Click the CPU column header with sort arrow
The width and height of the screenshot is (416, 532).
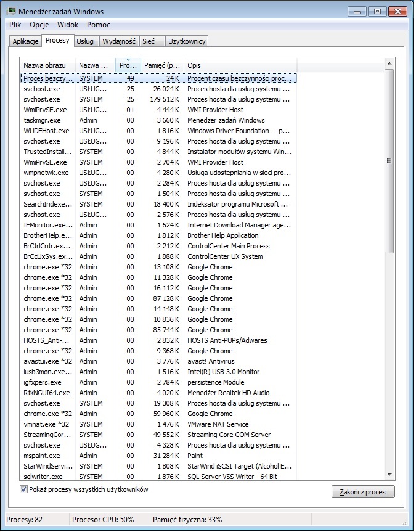point(128,65)
